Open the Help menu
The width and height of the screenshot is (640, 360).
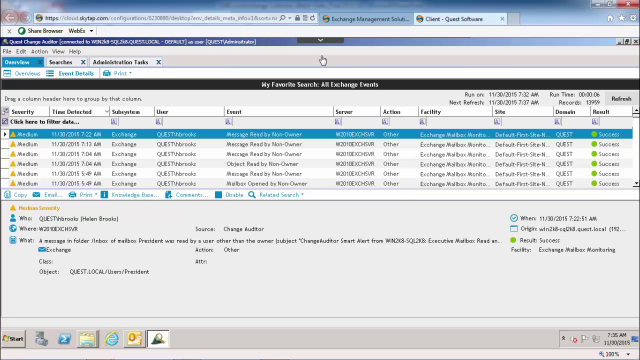[x=75, y=51]
